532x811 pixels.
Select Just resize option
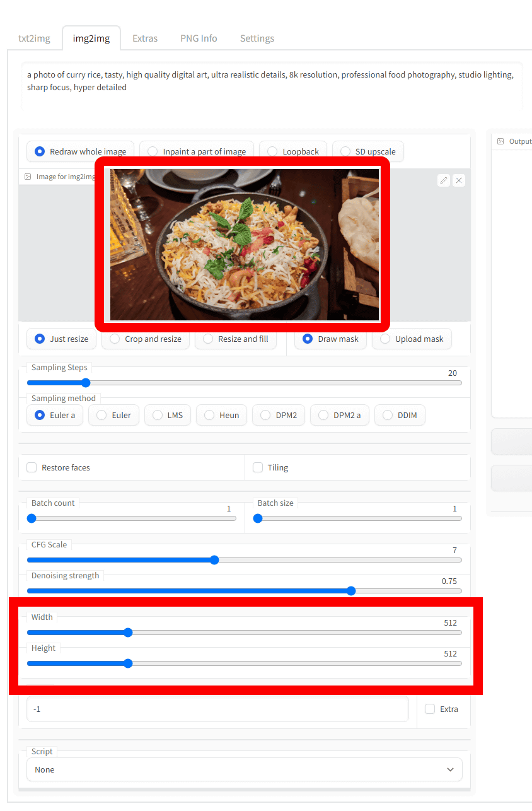[x=61, y=339]
